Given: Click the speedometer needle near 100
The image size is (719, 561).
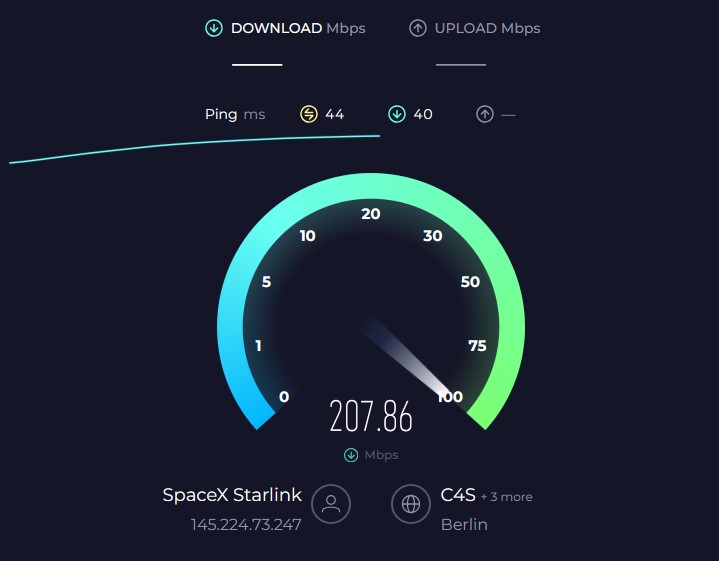Looking at the screenshot, I should click(x=406, y=354).
